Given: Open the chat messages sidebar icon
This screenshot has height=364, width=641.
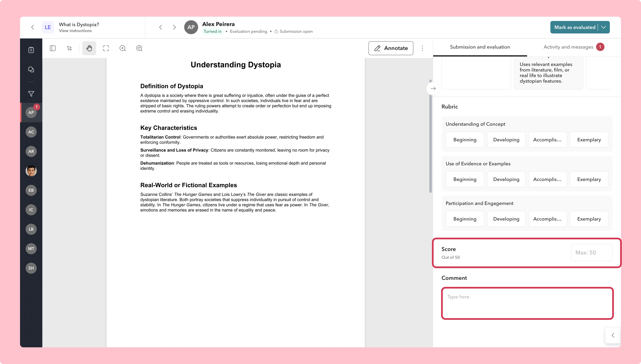Looking at the screenshot, I should tap(31, 70).
